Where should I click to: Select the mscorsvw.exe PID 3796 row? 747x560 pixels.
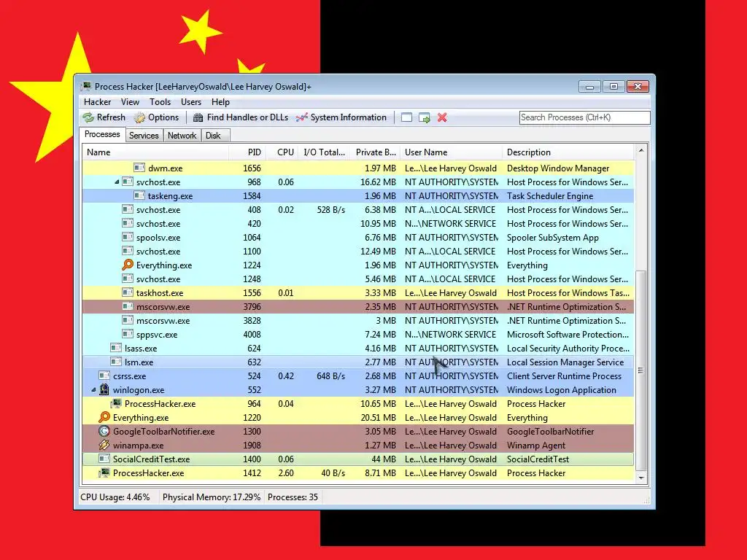pos(358,307)
